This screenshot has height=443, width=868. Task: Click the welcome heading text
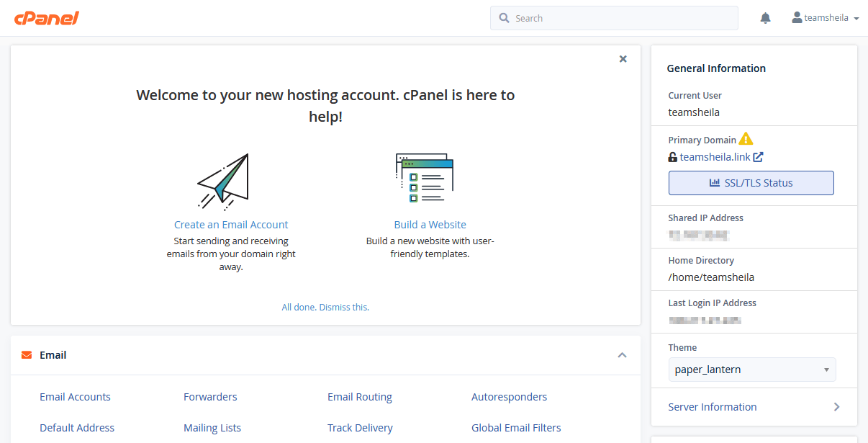[x=325, y=105]
